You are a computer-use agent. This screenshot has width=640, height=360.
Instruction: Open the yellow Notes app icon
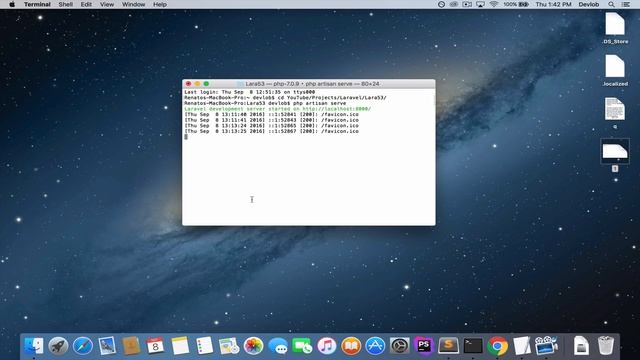180,346
